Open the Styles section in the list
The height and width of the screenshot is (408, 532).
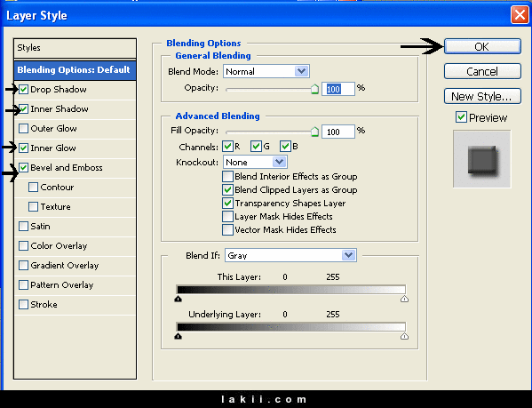point(75,48)
